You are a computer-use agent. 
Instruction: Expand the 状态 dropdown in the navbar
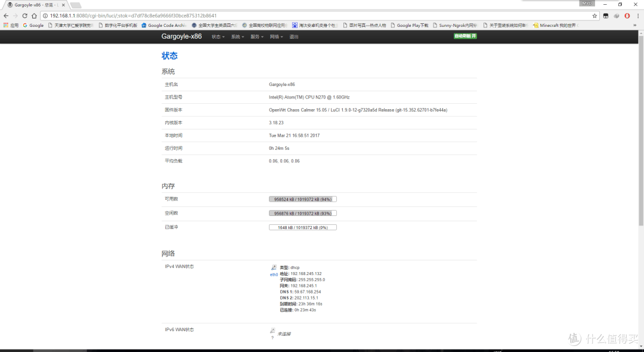tap(218, 37)
